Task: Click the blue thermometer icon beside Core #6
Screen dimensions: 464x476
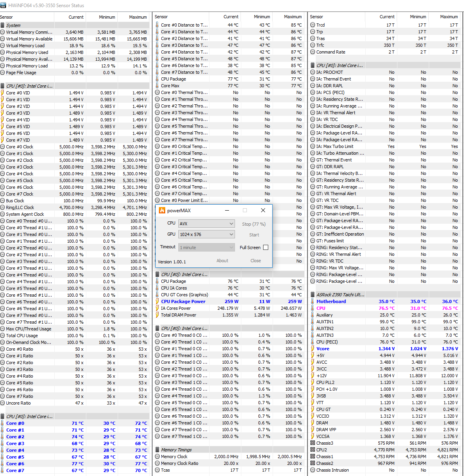Action: tap(3, 464)
